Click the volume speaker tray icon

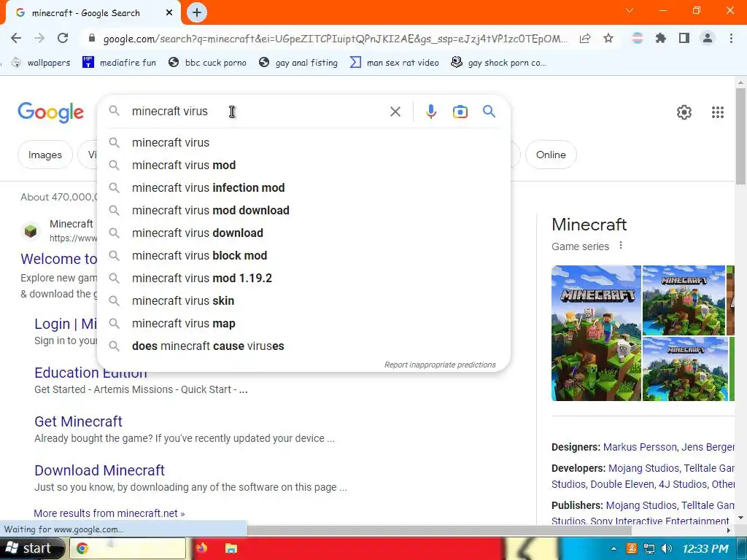tap(667, 548)
